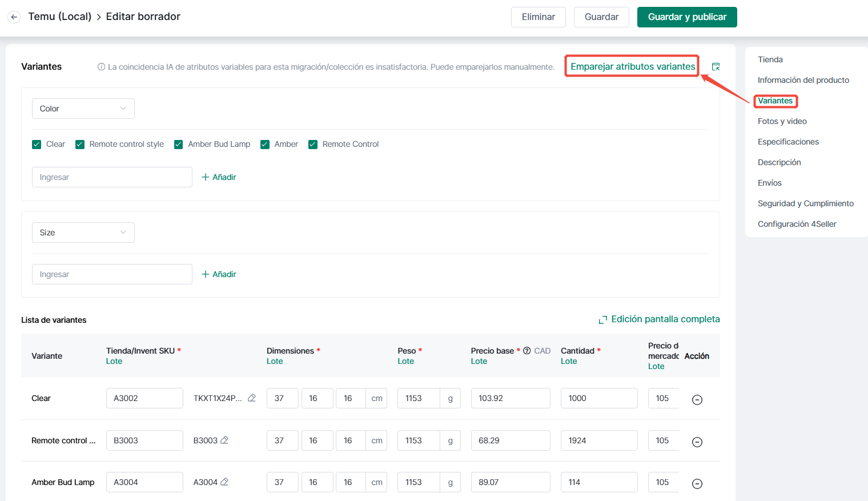This screenshot has width=868, height=501.
Task: Click Lote under Peso
Action: (406, 361)
